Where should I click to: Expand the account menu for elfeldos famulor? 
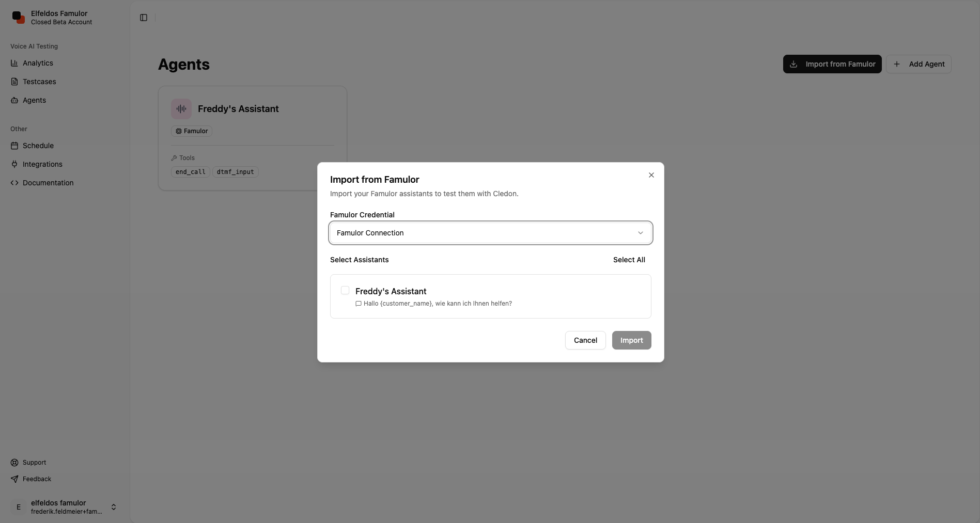(x=113, y=506)
